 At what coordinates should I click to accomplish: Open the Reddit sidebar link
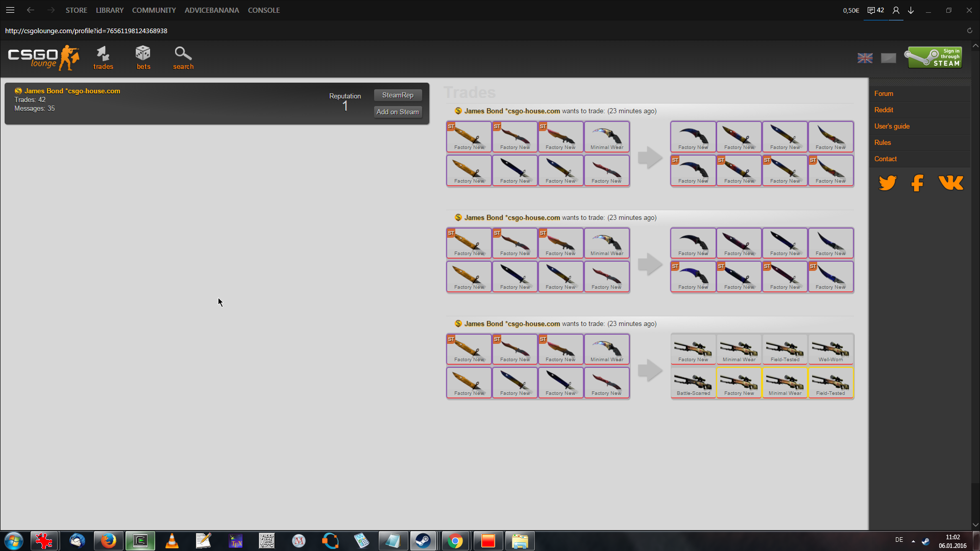pyautogui.click(x=884, y=110)
